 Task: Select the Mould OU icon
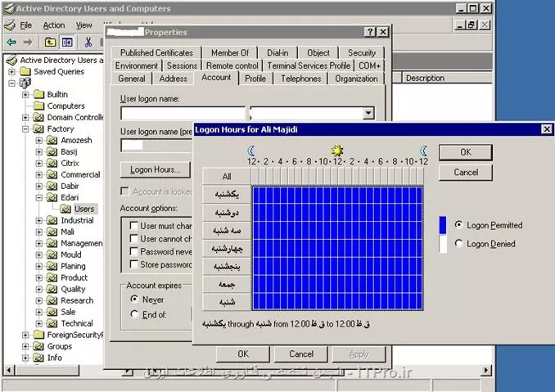(52, 255)
